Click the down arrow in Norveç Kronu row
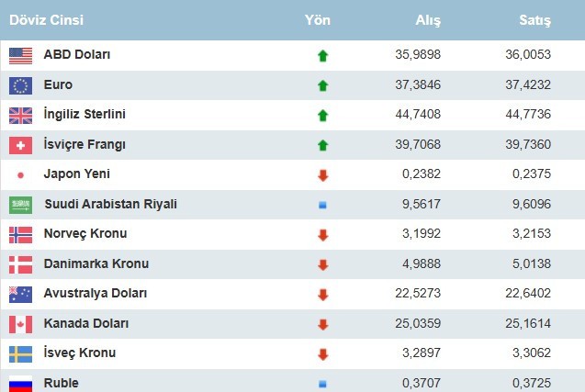 322,235
